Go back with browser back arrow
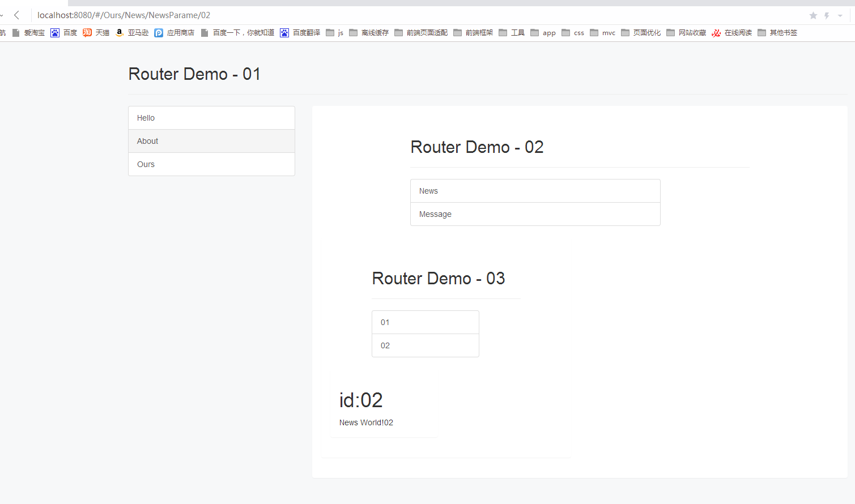The width and height of the screenshot is (855, 504). (x=16, y=15)
